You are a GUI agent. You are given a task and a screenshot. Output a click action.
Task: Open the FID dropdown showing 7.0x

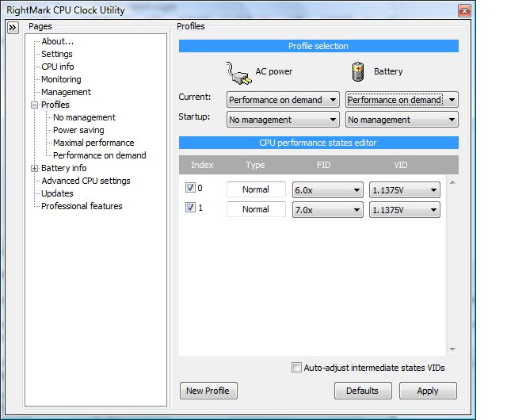click(x=328, y=210)
